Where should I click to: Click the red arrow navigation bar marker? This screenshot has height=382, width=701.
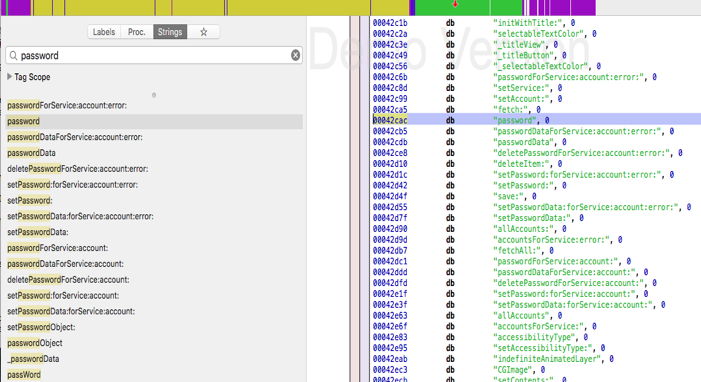(455, 4)
